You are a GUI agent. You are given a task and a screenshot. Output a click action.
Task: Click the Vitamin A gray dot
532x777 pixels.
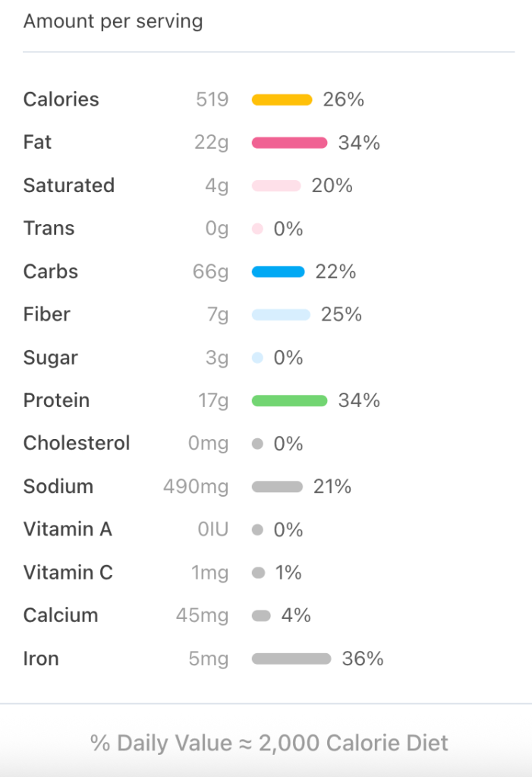[257, 529]
